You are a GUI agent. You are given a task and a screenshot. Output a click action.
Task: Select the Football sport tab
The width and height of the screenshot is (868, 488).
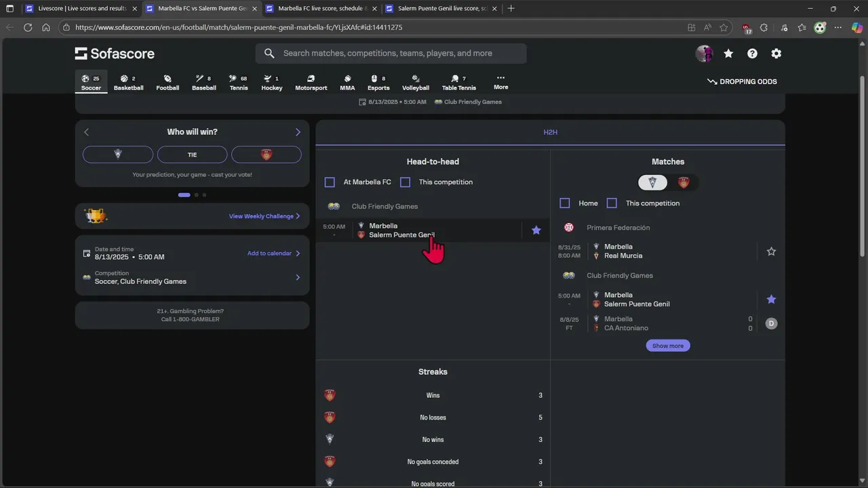click(x=167, y=83)
